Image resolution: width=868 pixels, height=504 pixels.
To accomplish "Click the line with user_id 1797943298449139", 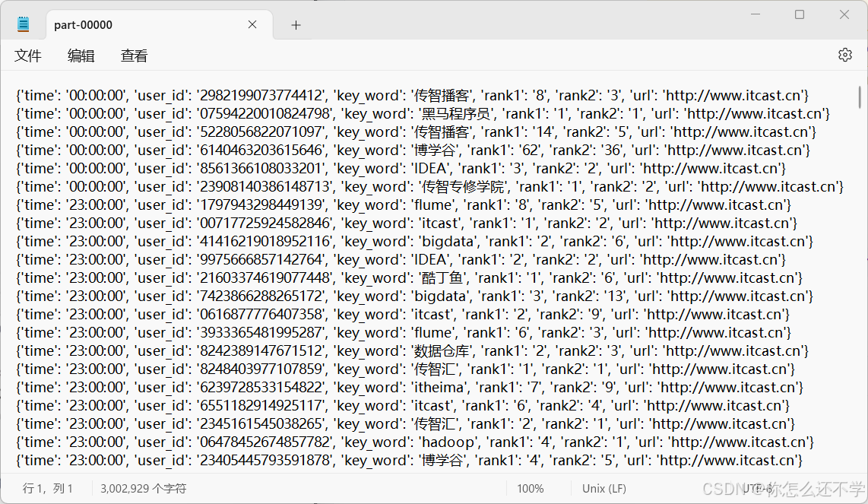I will point(404,205).
